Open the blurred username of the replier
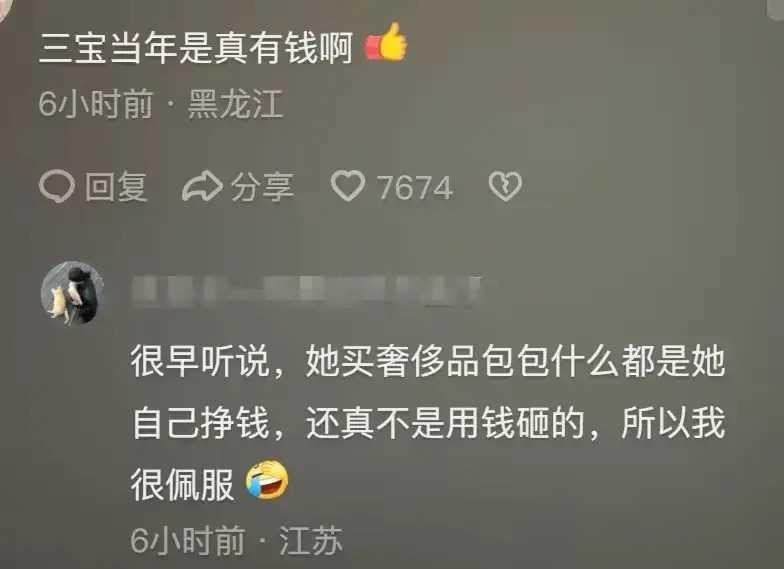The image size is (784, 569). click(x=306, y=290)
